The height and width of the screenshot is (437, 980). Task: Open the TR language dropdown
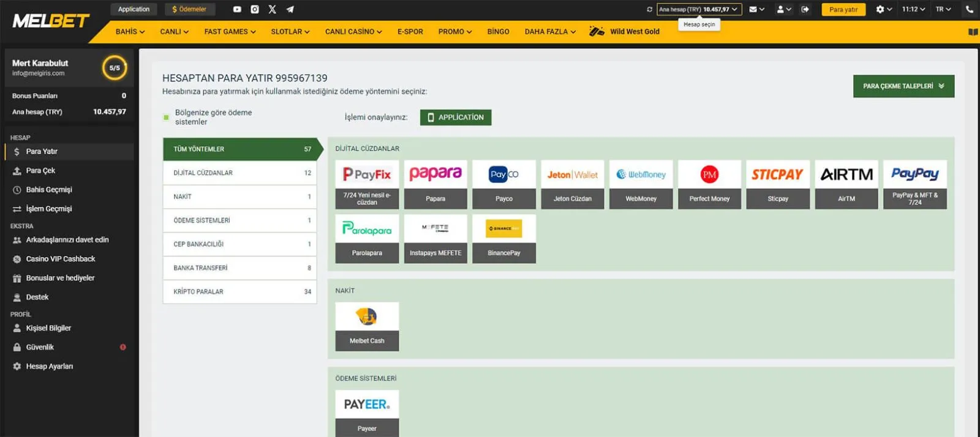[x=943, y=9]
